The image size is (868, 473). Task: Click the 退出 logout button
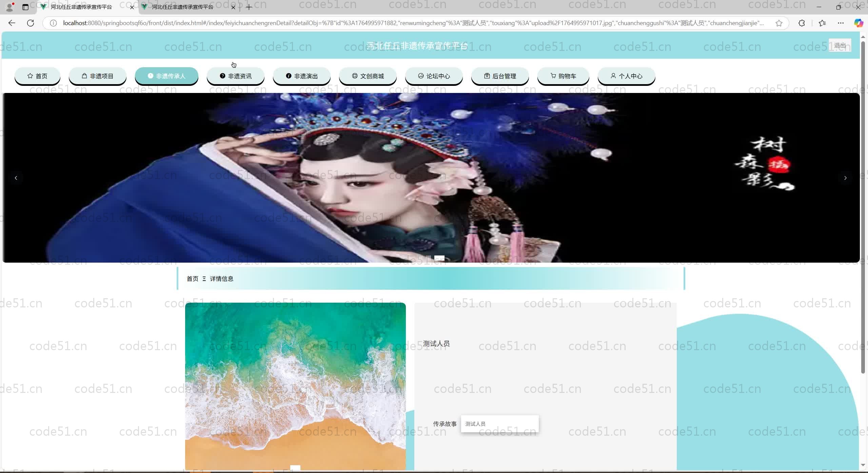[840, 45]
